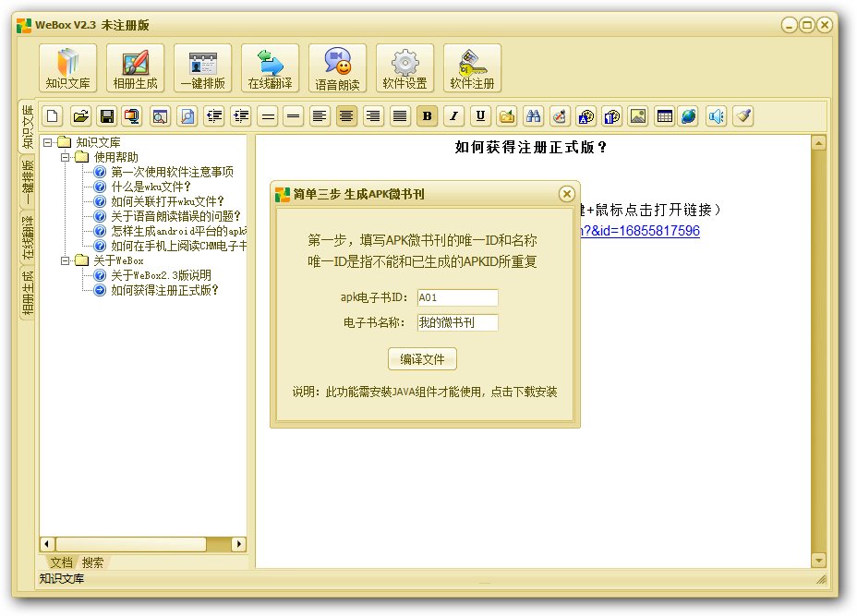857x616 pixels.
Task: Click the yellow folder insert icon
Action: (507, 115)
